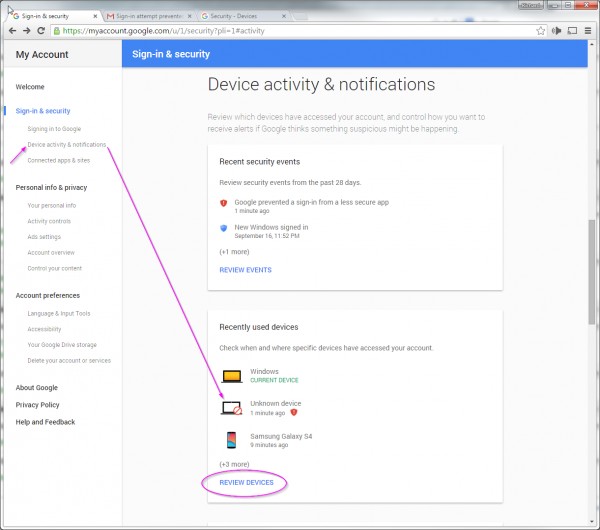
Task: Click the browser forward arrow
Action: pyautogui.click(x=26, y=31)
